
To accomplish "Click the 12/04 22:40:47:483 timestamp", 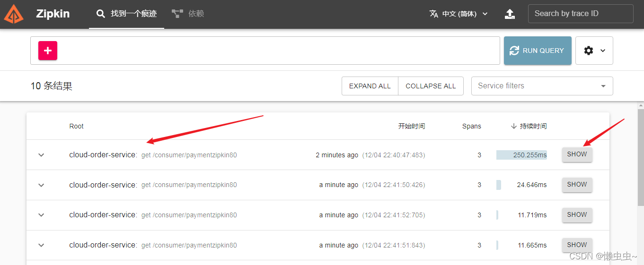I will point(394,155).
